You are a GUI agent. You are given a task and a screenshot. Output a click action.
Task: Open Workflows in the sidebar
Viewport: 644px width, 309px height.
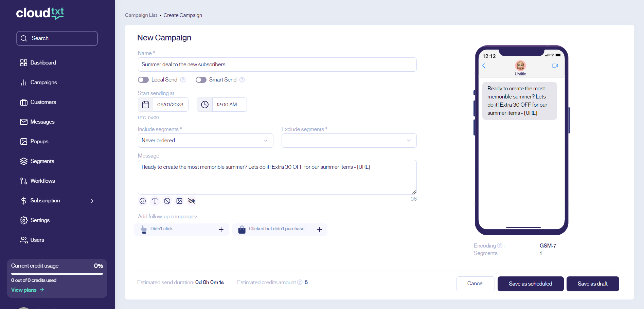tap(42, 181)
